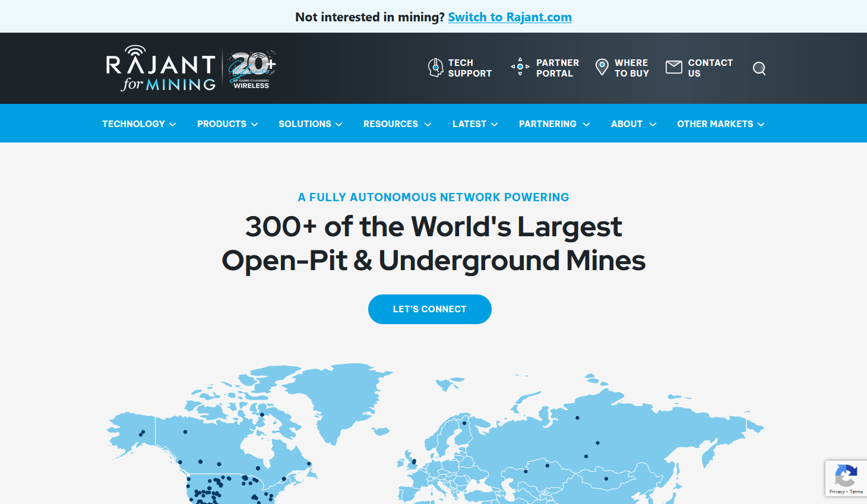Open the RESOURCES menu item
The width and height of the screenshot is (867, 504).
click(x=391, y=123)
